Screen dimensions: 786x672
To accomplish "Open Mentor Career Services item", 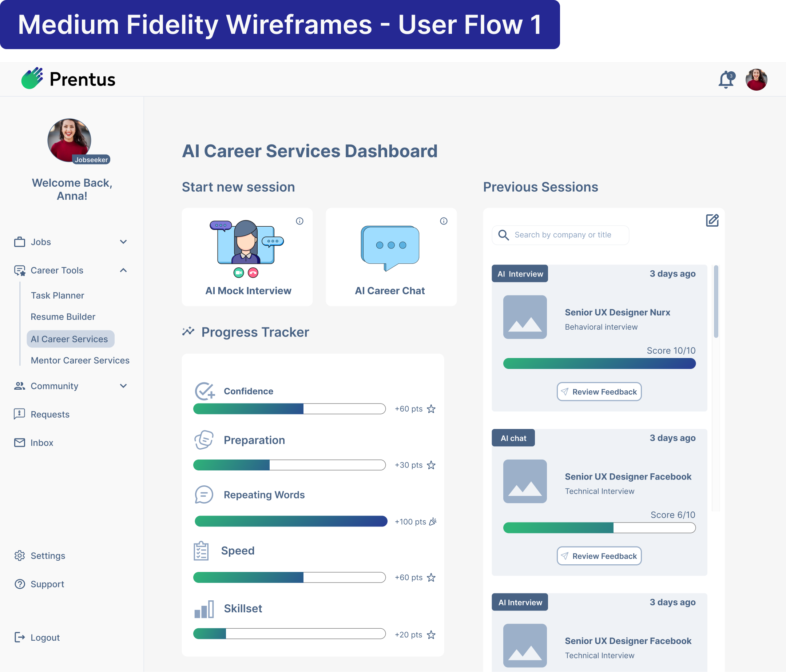I will point(80,360).
